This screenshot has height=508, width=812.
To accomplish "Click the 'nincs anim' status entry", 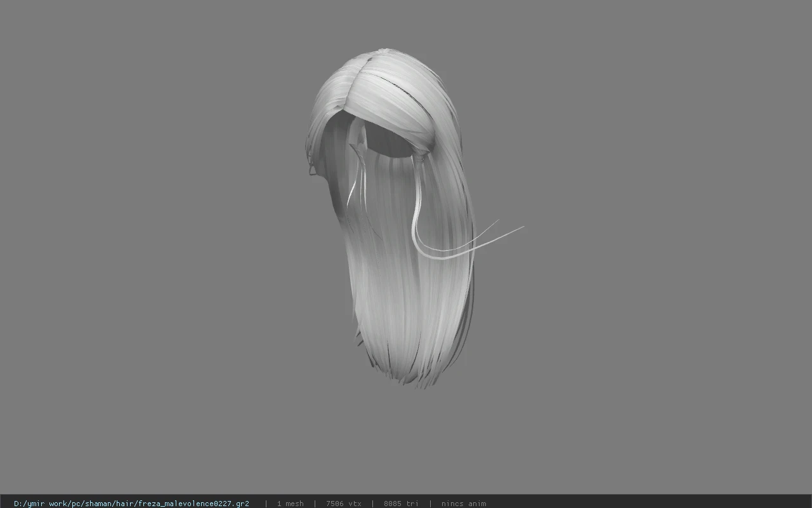I will pyautogui.click(x=464, y=504).
